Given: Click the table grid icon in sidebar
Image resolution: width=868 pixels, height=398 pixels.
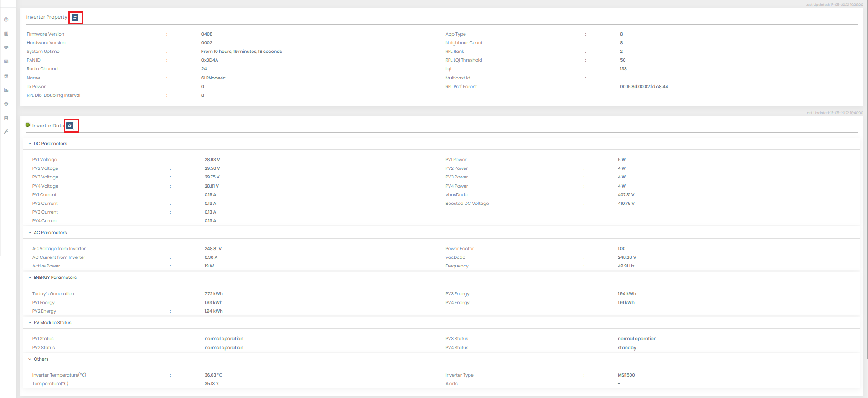Looking at the screenshot, I should (6, 62).
